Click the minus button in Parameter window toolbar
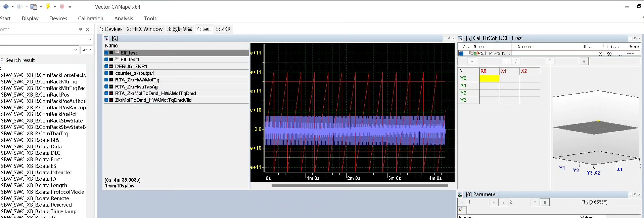 [x=462, y=202]
